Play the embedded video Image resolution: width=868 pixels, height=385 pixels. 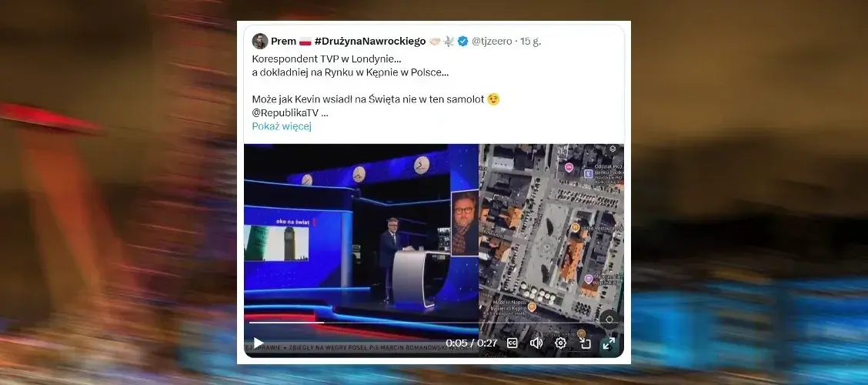[258, 343]
